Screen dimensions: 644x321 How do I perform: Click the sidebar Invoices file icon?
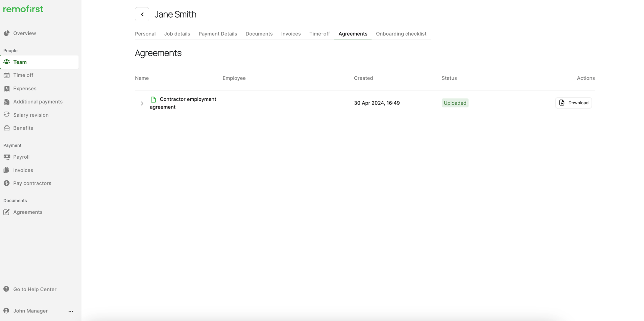coord(6,170)
